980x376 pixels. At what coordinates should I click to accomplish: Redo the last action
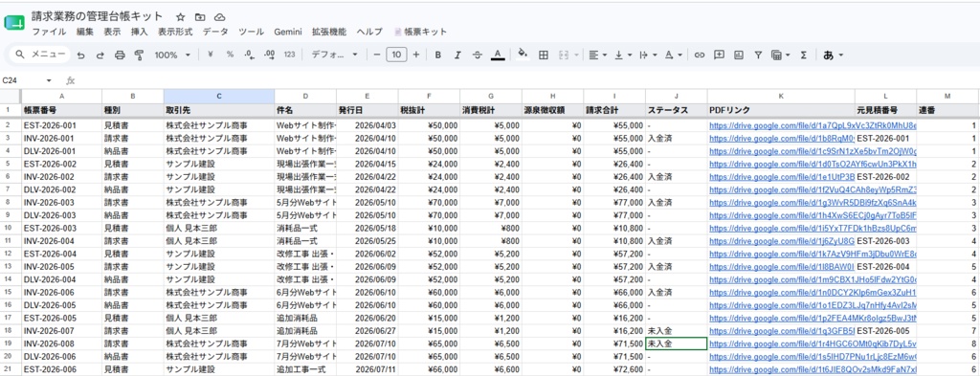[x=100, y=55]
